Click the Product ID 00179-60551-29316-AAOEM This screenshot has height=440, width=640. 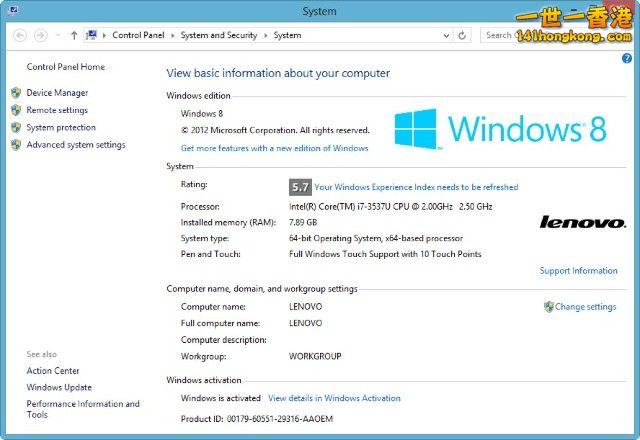coord(257,419)
